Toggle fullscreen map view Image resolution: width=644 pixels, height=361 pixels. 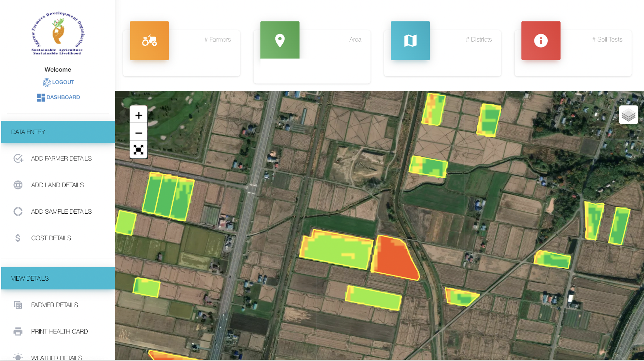click(x=139, y=150)
